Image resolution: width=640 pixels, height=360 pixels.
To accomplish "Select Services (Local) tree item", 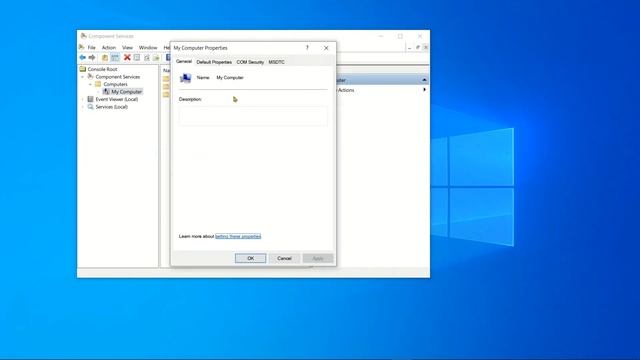I will 111,107.
